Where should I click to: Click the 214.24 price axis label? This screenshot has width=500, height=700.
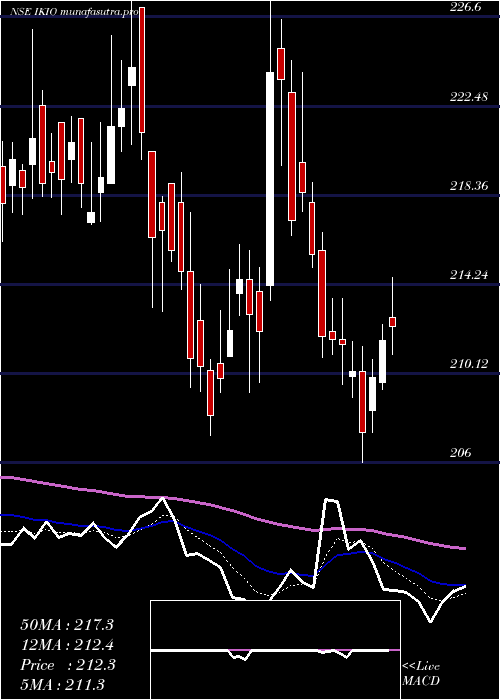click(x=469, y=275)
